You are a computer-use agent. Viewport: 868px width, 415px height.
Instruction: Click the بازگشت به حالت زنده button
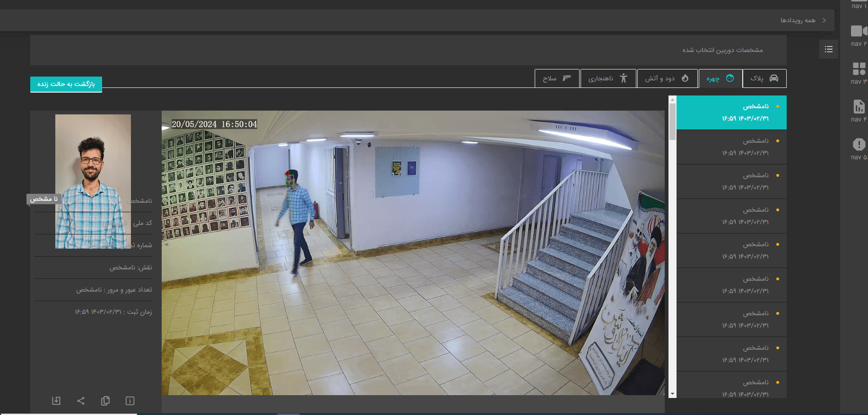[x=66, y=84]
